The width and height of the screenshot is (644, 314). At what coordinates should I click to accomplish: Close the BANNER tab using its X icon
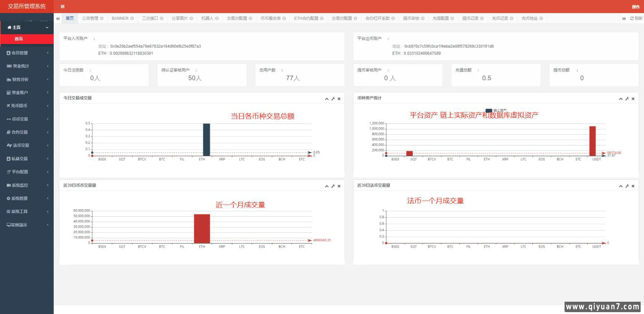point(132,18)
